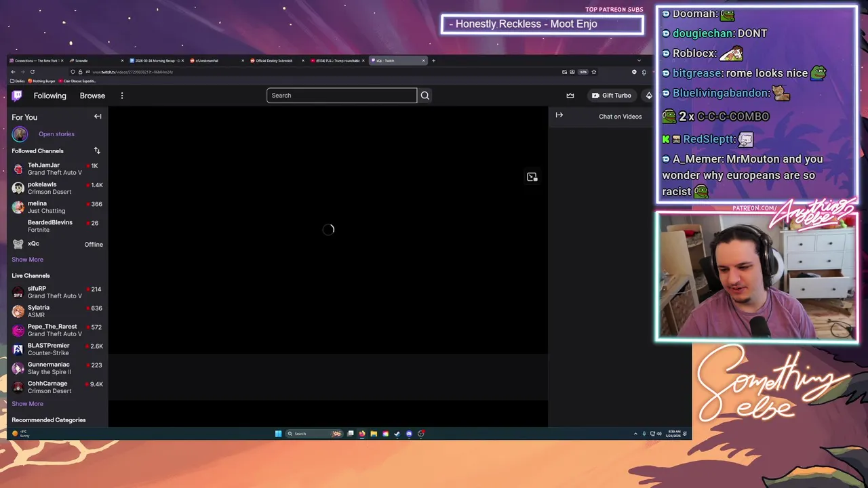Viewport: 868px width, 488px height.
Task: Open Discord from the taskbar
Action: 409,434
